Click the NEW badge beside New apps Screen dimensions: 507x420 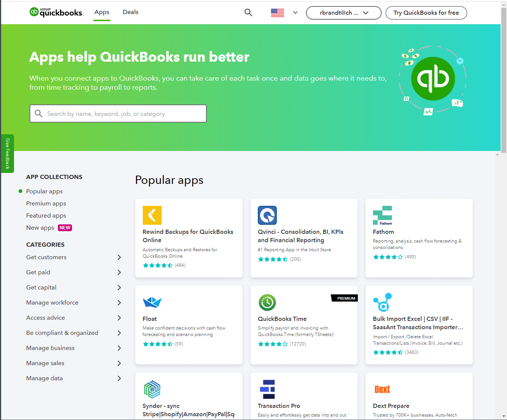(x=65, y=228)
